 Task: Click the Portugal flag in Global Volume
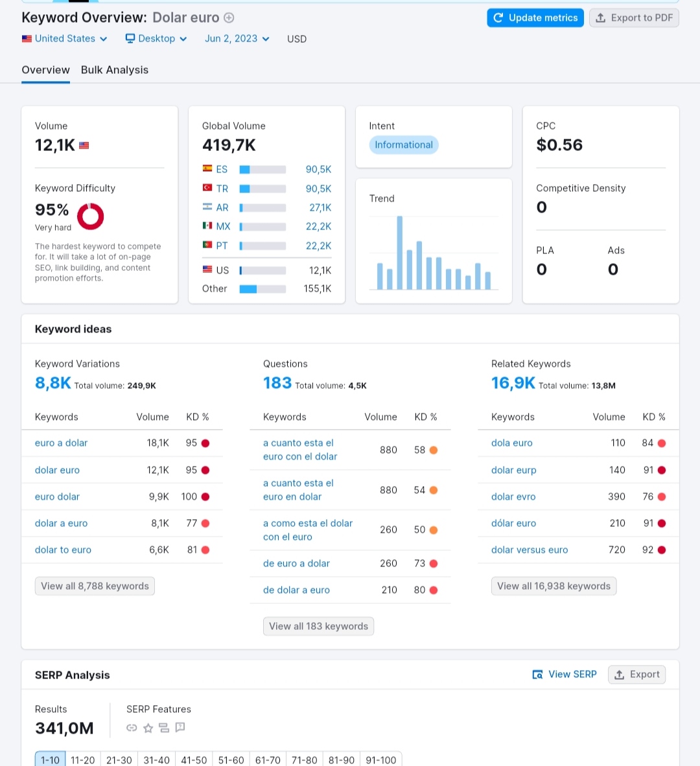(207, 245)
